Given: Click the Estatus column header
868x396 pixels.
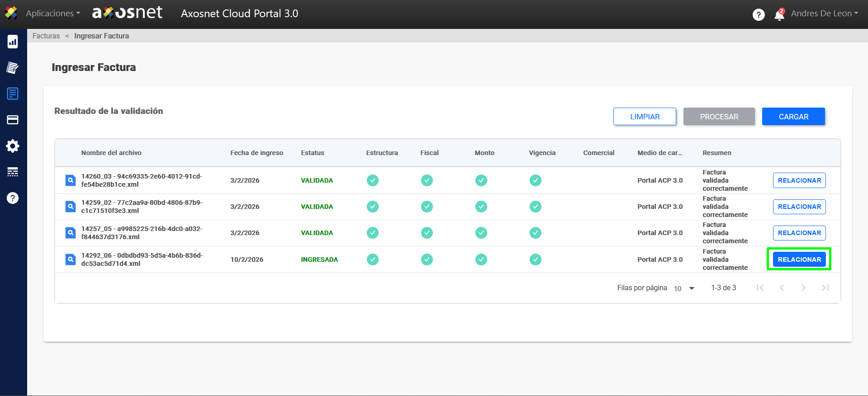Looking at the screenshot, I should (313, 153).
